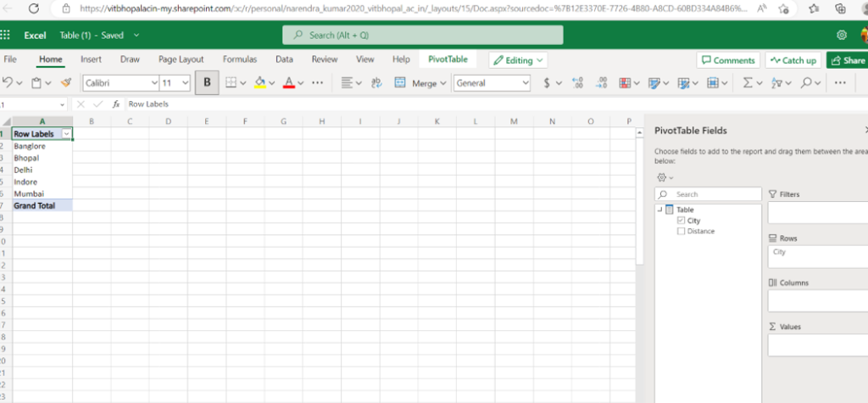Open Row Labels filter dropdown in cell A1
The width and height of the screenshot is (868, 403).
67,133
